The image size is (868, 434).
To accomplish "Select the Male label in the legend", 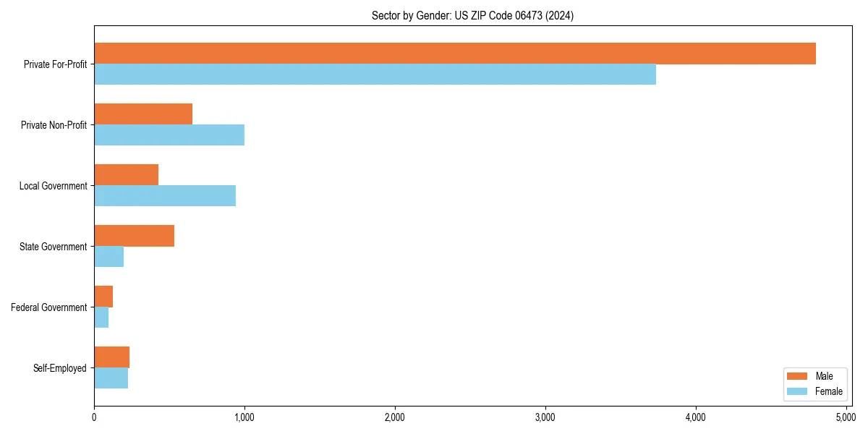I will click(x=825, y=376).
